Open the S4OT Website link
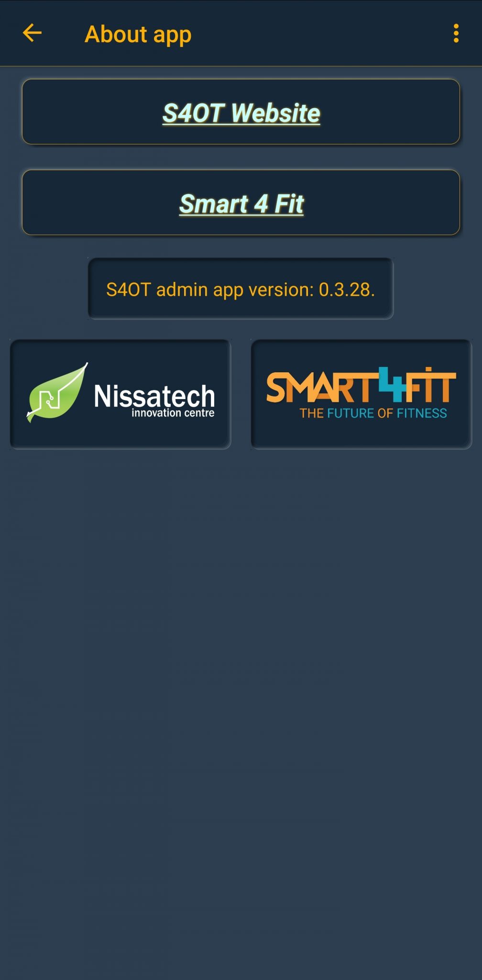Image resolution: width=482 pixels, height=980 pixels. [241, 113]
